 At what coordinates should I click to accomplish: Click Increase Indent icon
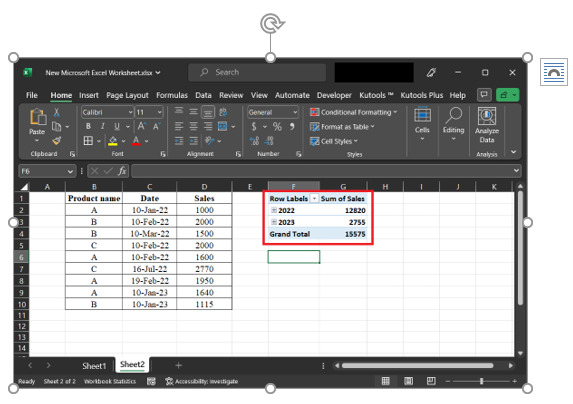194,141
